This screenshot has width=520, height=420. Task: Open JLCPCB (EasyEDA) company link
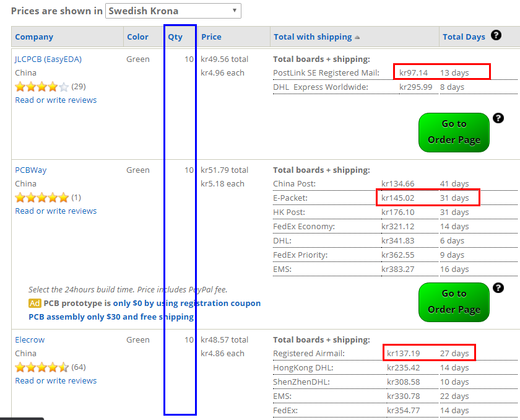pyautogui.click(x=48, y=59)
